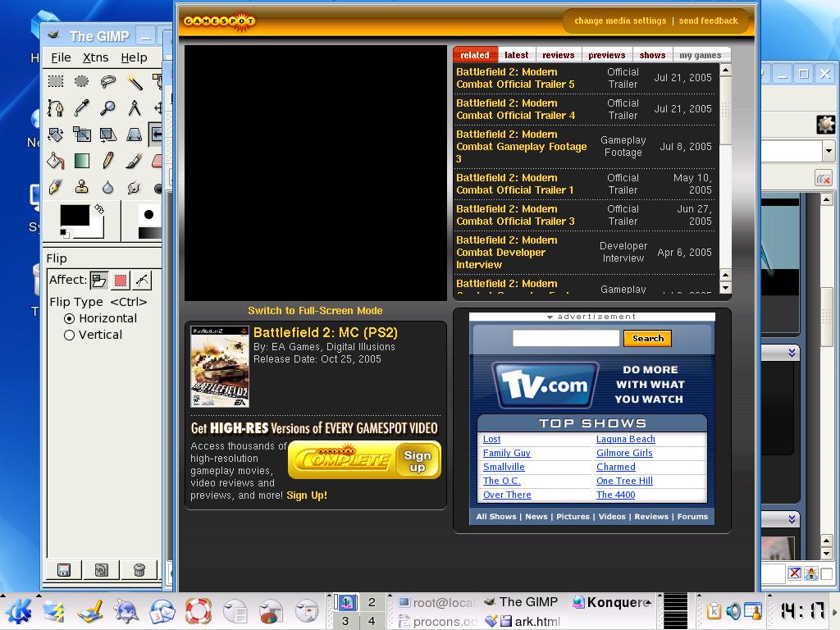Open the active gradient preview in GIMP
Screen dimensions: 840x630
149,233
